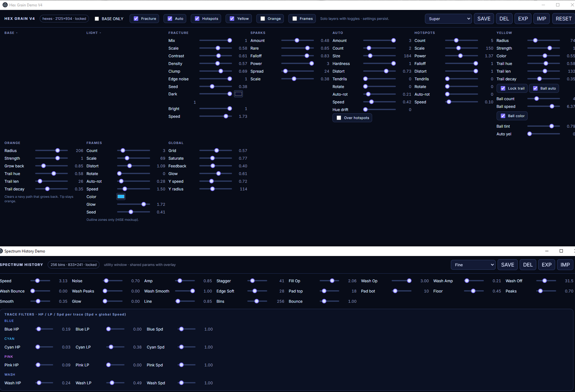The height and width of the screenshot is (392, 575).
Task: Toggle the Hotspots layer checkbox
Action: click(197, 19)
